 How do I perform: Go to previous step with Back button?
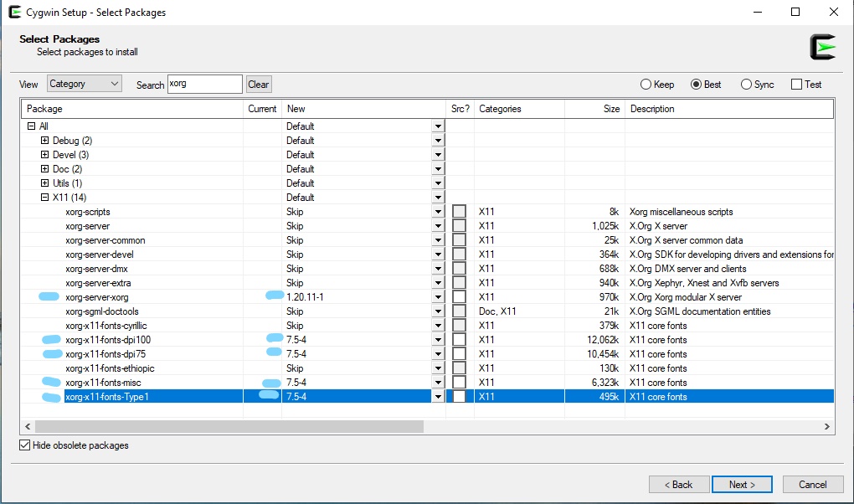679,485
